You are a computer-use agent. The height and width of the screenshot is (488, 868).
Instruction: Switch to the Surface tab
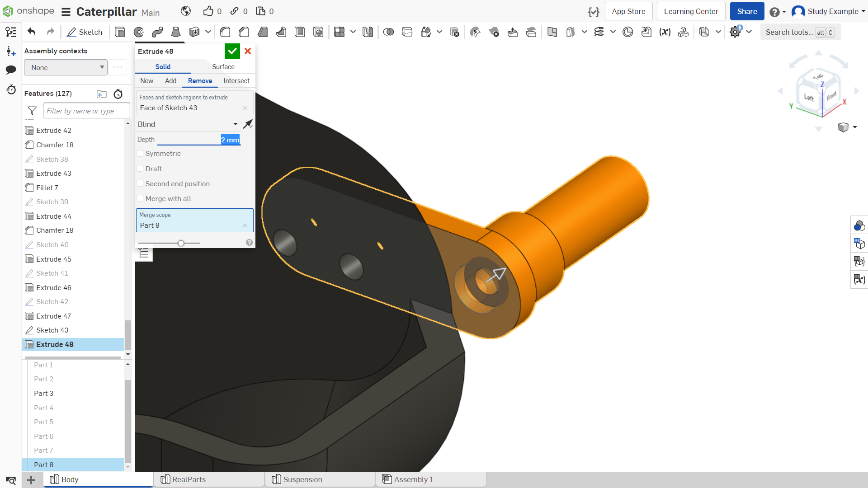[x=223, y=67]
